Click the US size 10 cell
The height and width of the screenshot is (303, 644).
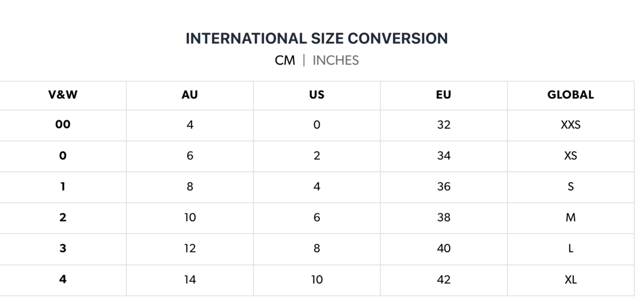(317, 279)
